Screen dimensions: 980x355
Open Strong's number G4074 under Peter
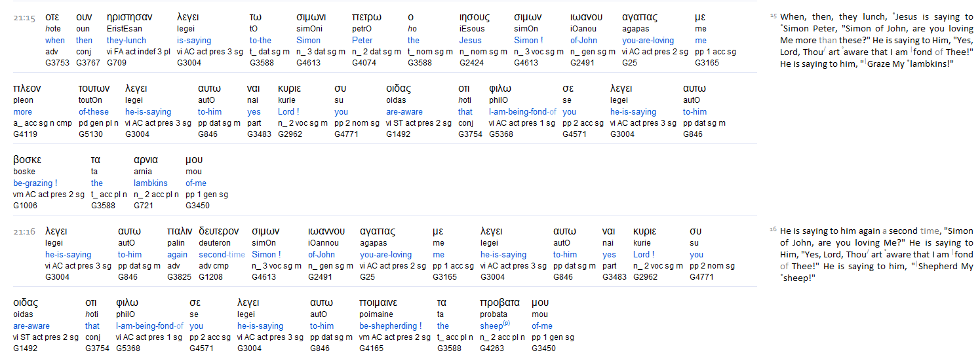tap(364, 63)
